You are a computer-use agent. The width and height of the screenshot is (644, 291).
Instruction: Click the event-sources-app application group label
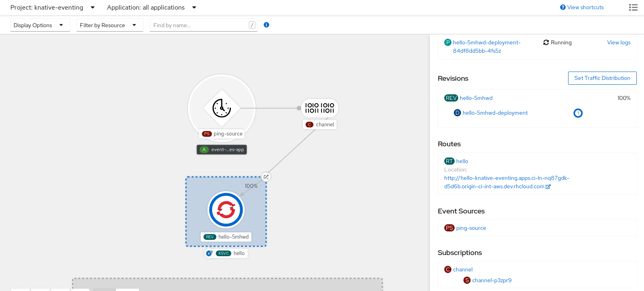point(222,149)
